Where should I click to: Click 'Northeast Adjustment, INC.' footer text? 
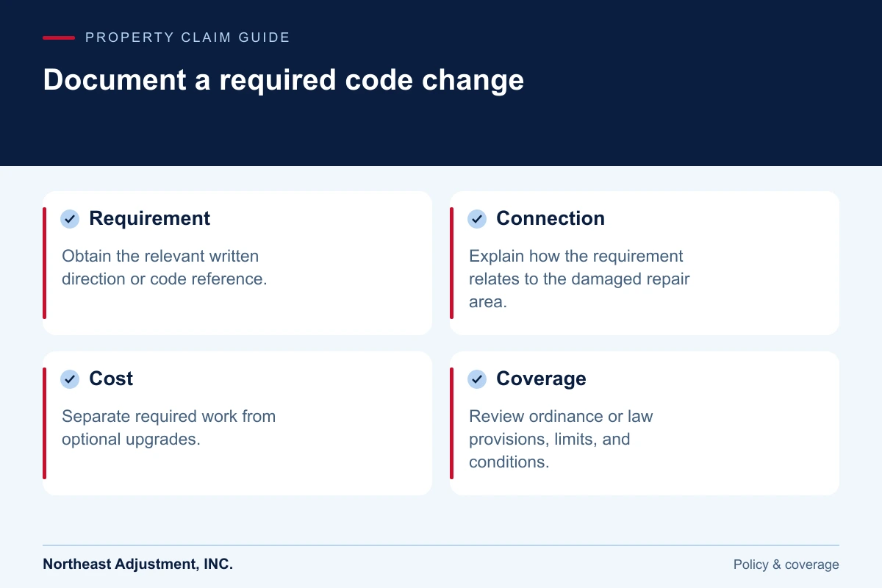[x=137, y=564]
